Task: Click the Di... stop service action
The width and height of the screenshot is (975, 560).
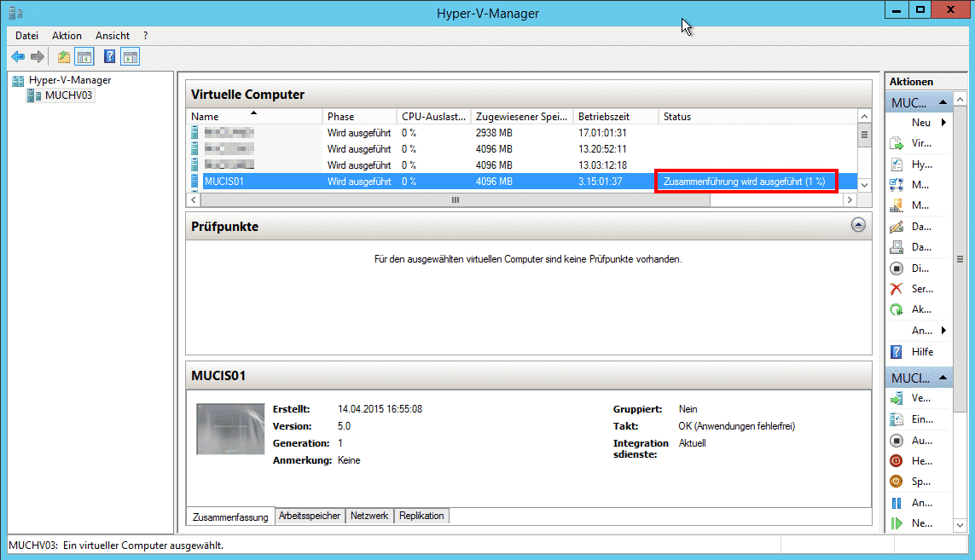Action: [x=919, y=268]
